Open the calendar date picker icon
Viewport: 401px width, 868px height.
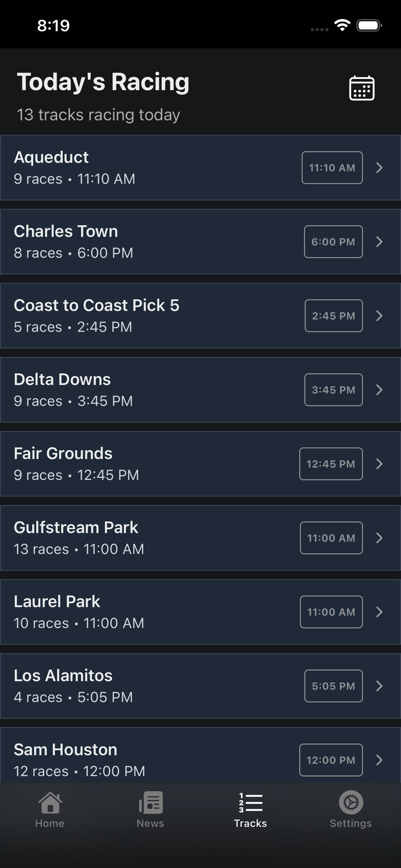362,88
